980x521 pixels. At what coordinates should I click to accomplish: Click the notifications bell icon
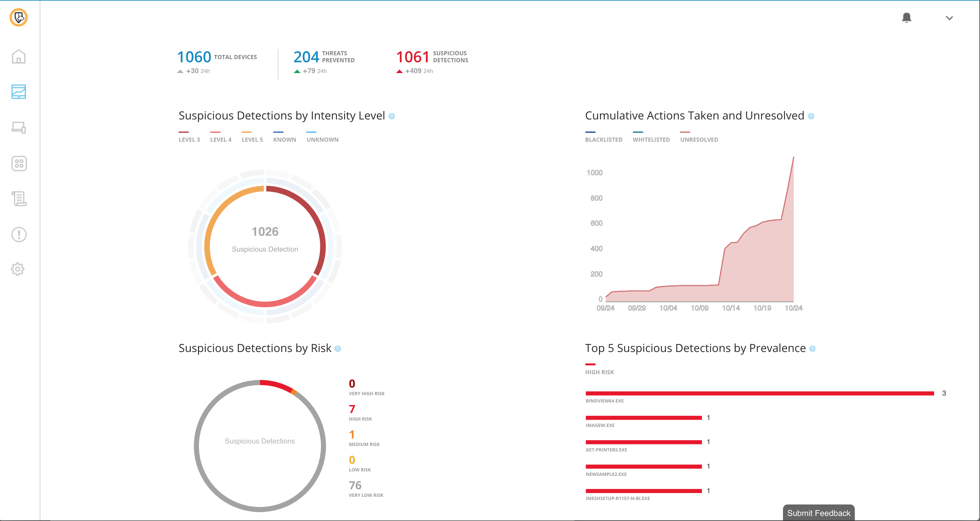(906, 17)
